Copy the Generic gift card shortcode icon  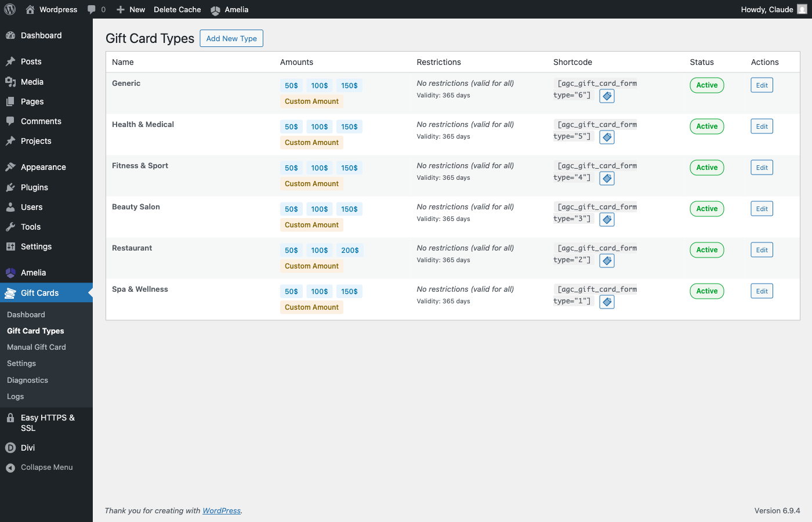point(607,96)
